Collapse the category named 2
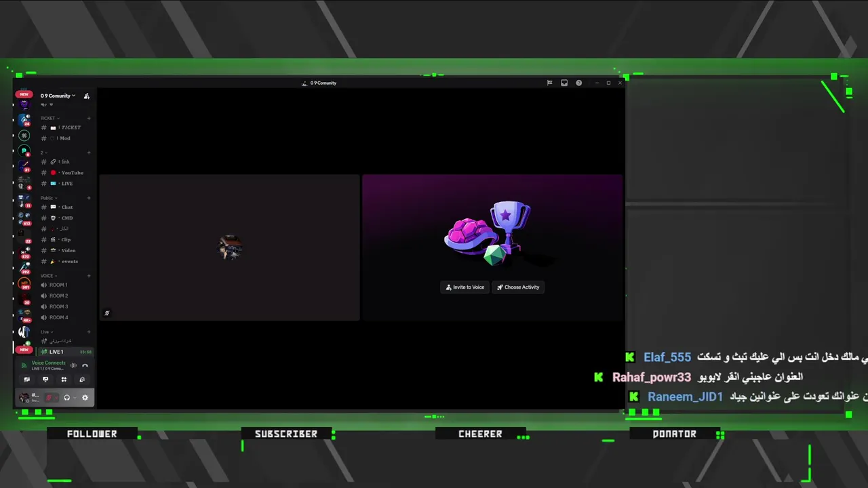868x488 pixels. 43,153
